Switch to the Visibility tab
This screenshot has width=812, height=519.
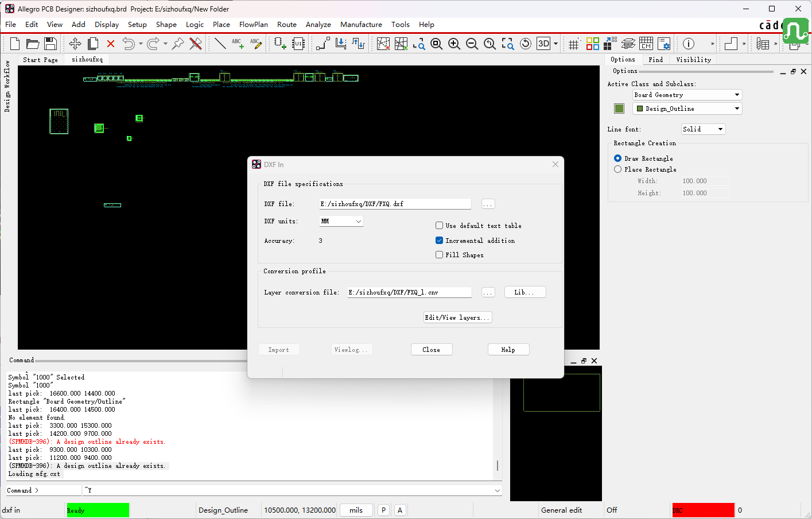pos(693,60)
